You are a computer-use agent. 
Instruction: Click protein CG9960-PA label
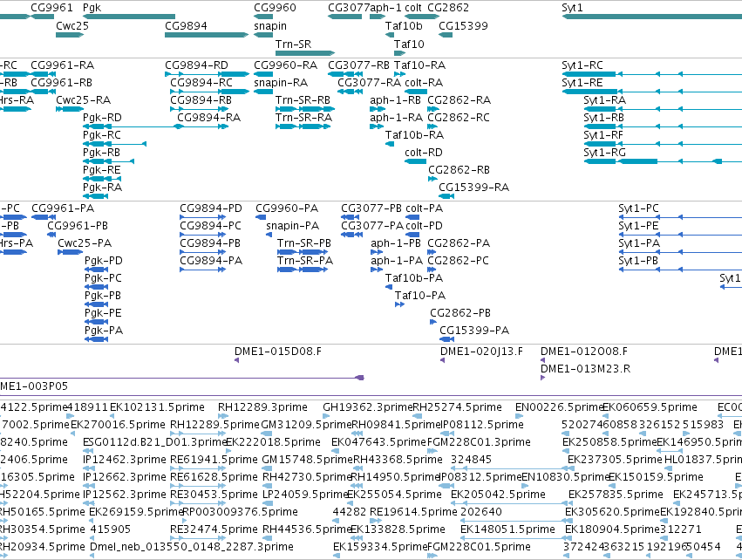click(x=287, y=208)
